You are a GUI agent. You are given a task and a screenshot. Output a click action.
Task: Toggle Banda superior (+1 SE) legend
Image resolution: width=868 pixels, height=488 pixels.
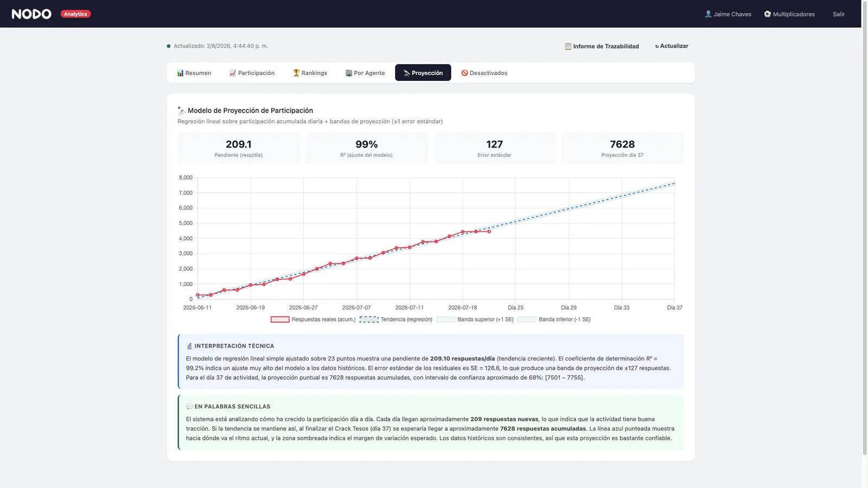coord(475,319)
